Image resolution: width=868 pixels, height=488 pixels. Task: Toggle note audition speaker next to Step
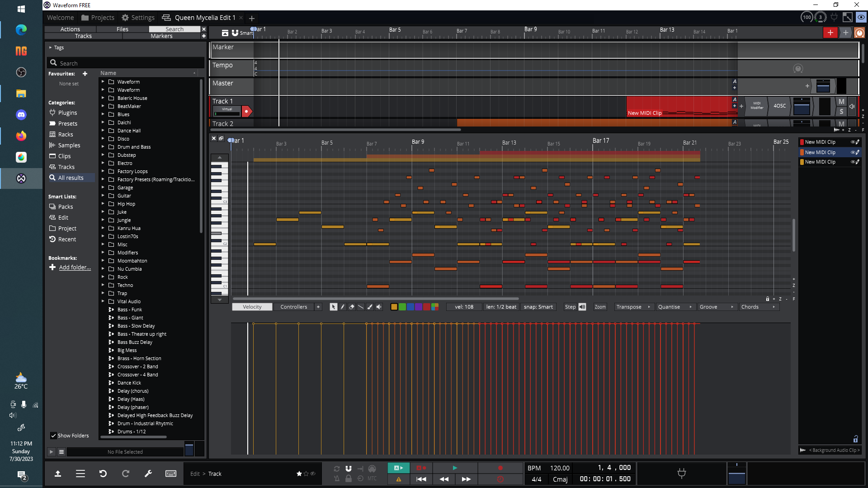[x=582, y=307]
